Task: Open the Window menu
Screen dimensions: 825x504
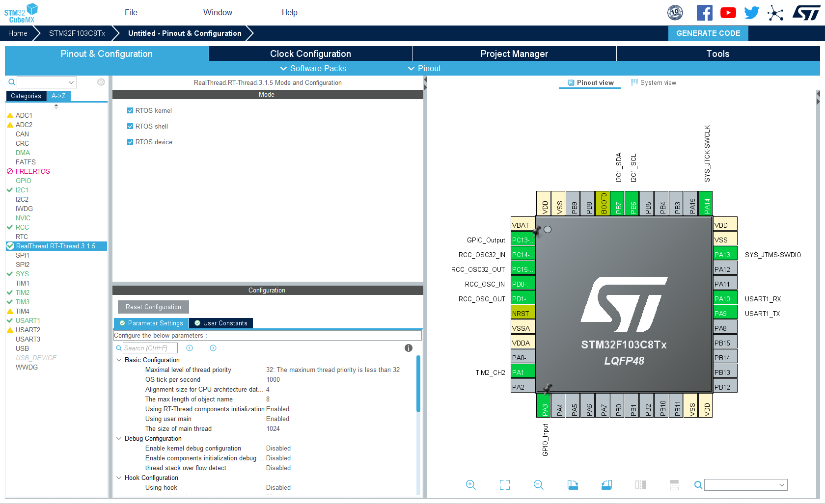Action: point(218,12)
